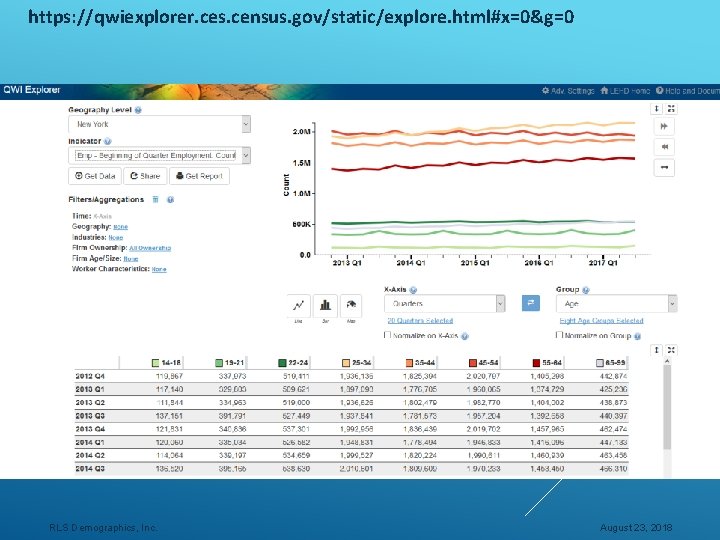The height and width of the screenshot is (540, 720).
Task: Open the line chart view
Action: [x=298, y=305]
